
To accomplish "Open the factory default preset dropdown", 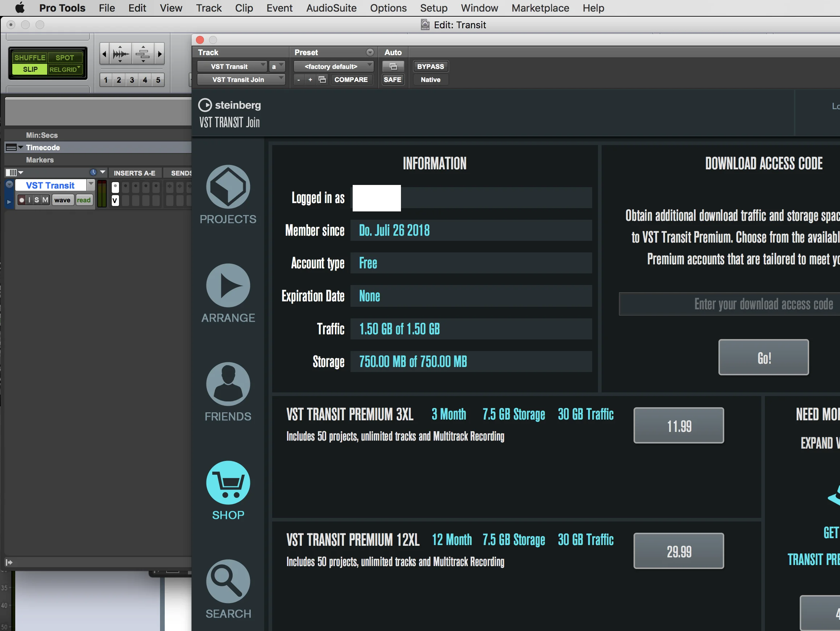I will coord(334,66).
